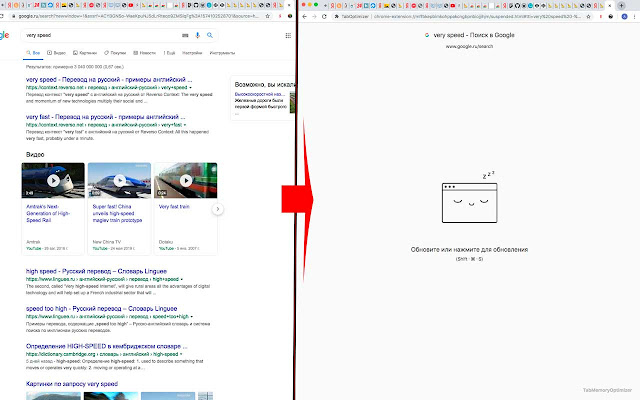The height and width of the screenshot is (400, 640).
Task: Open the profile avatar in right window
Action: coord(624,16)
